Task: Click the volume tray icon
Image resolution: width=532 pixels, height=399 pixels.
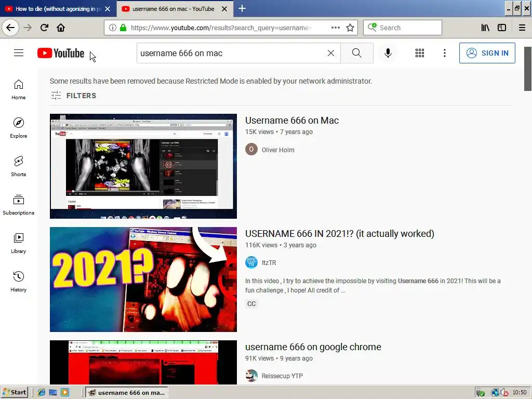Action: point(503,393)
